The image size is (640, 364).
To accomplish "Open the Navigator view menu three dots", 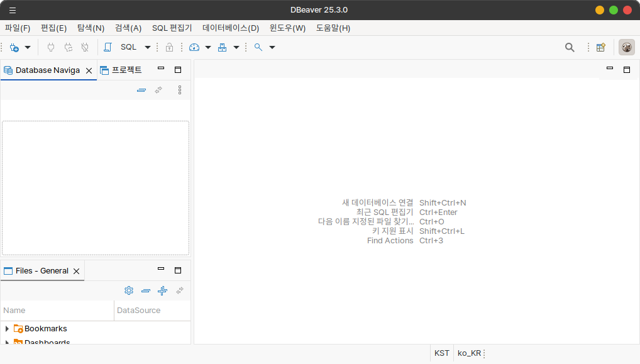I will point(180,90).
